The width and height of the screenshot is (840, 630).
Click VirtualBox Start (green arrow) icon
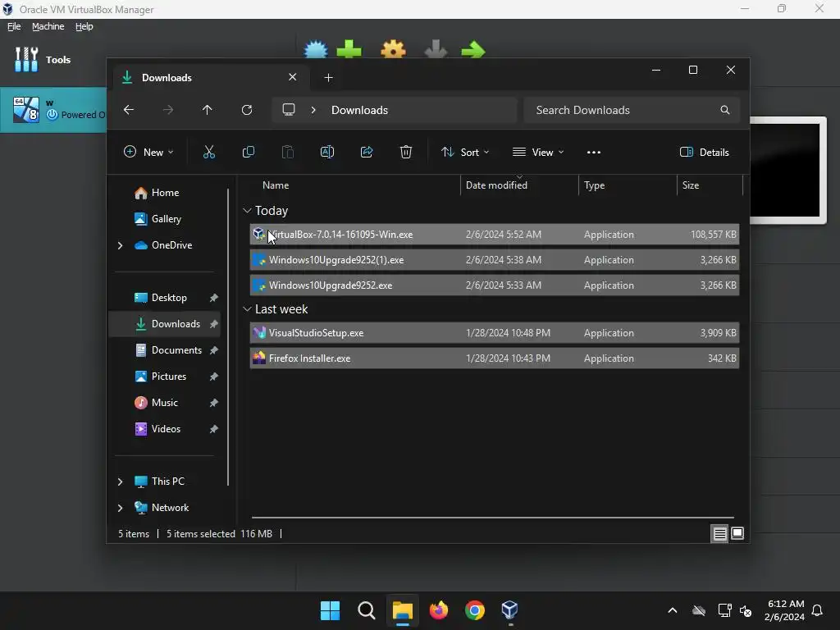473,50
